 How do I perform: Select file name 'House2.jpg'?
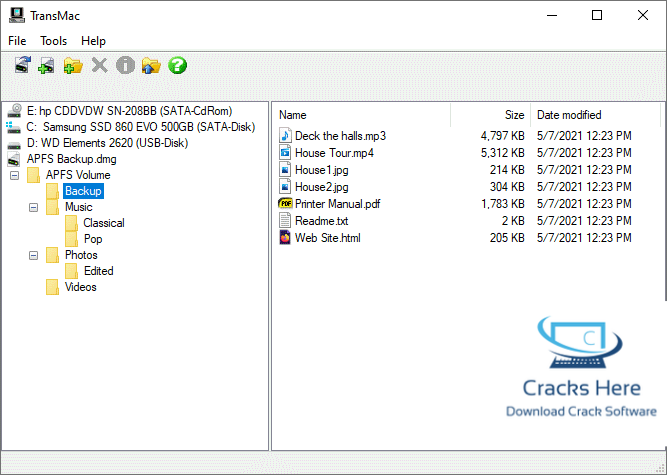coord(322,187)
